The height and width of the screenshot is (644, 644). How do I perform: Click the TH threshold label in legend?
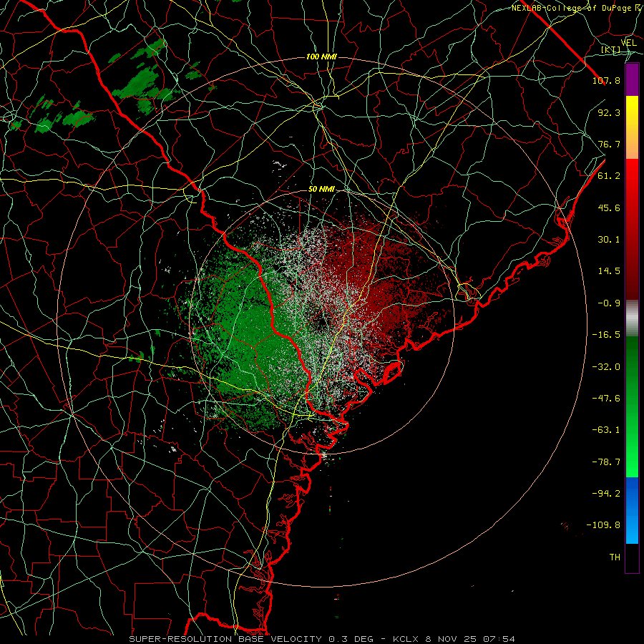coord(615,557)
